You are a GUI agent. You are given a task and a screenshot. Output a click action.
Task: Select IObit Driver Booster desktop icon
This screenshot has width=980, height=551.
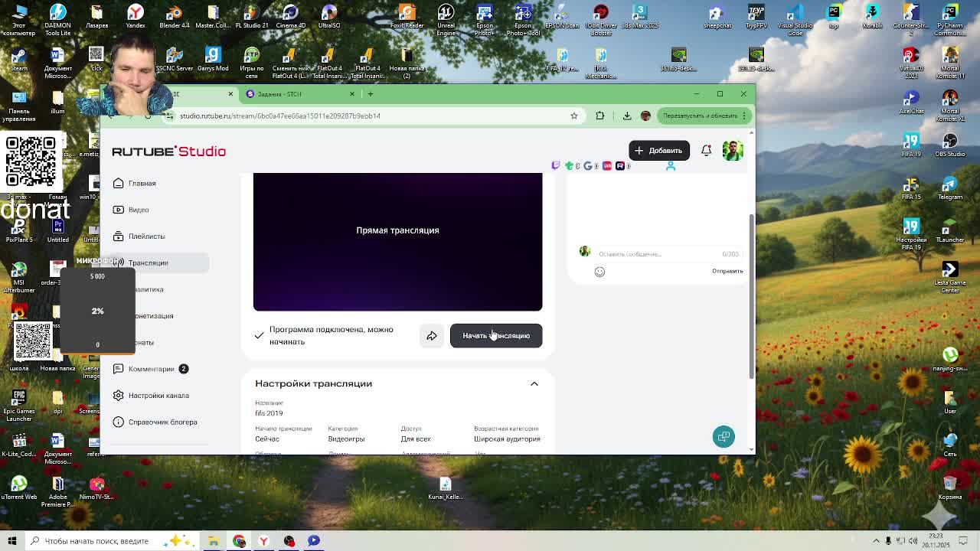point(601,18)
